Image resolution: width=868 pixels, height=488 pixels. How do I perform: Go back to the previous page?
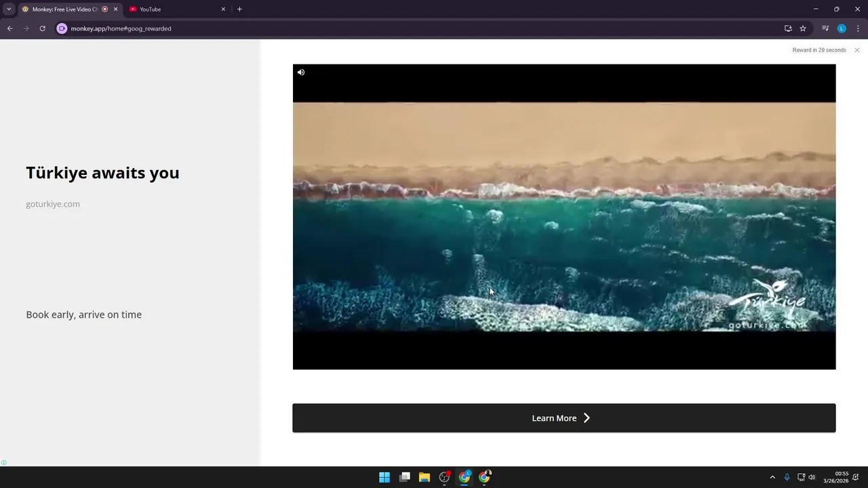coord(9,28)
